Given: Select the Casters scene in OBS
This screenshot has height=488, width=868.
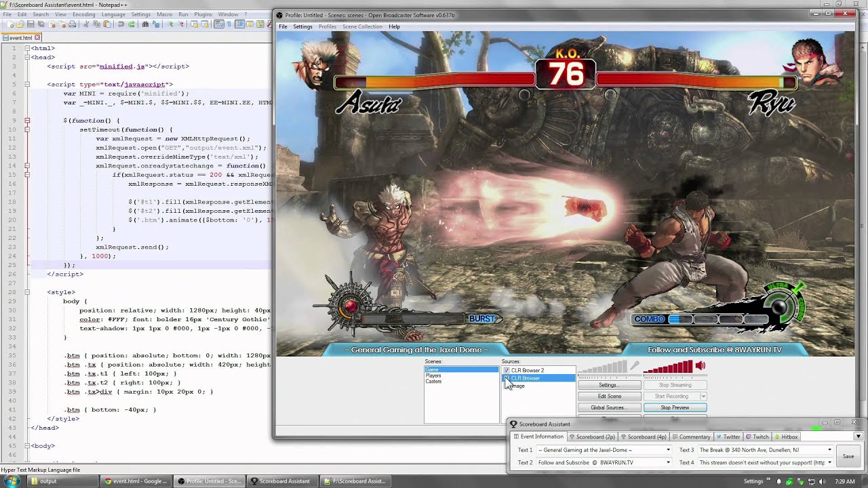Looking at the screenshot, I should [x=433, y=381].
